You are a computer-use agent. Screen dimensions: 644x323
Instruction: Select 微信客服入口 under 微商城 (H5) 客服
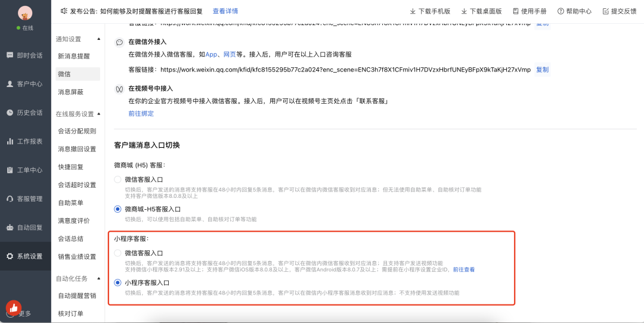tap(117, 179)
